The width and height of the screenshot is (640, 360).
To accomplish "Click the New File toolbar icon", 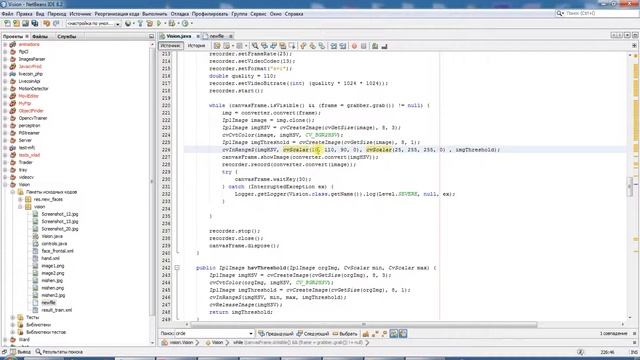I will point(7,24).
